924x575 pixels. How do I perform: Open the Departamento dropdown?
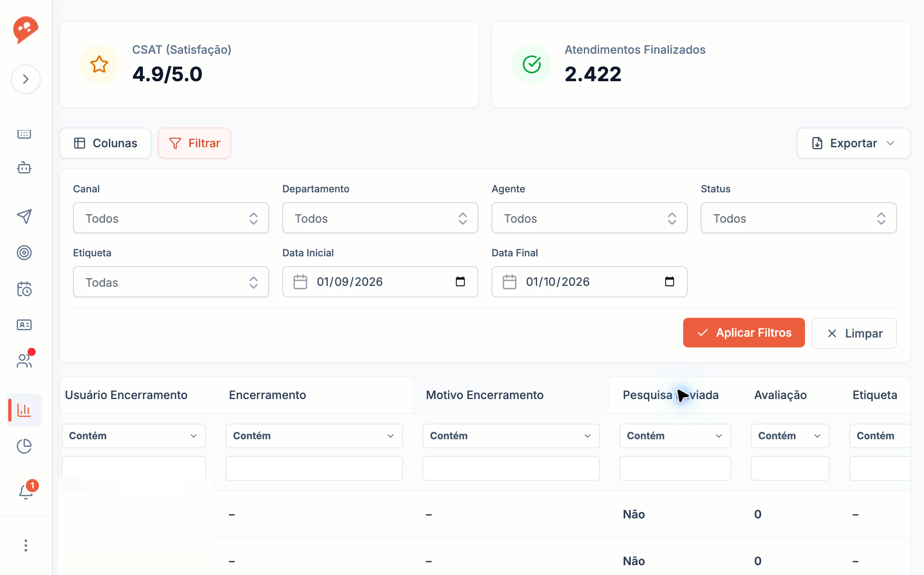pyautogui.click(x=380, y=218)
